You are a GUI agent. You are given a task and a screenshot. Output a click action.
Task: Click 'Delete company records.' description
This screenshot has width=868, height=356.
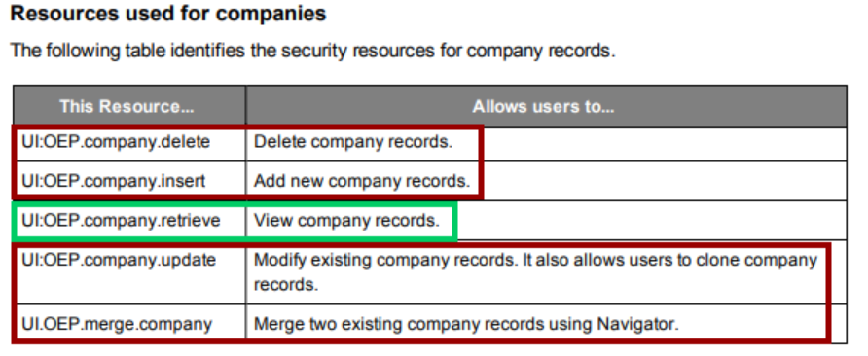pos(353,142)
